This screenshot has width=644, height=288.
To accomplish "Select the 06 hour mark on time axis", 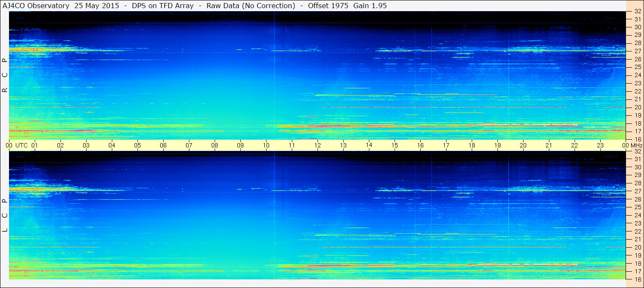I will [x=163, y=145].
